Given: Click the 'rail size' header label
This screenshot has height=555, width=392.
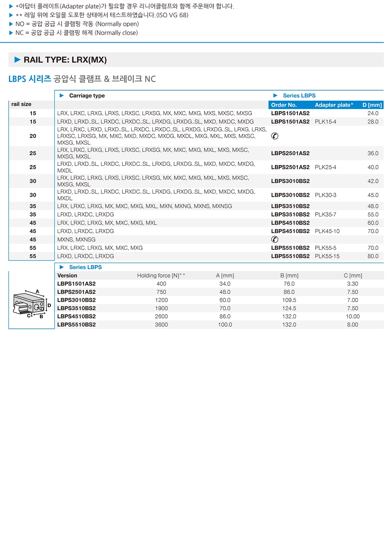Looking at the screenshot, I should pyautogui.click(x=21, y=104).
